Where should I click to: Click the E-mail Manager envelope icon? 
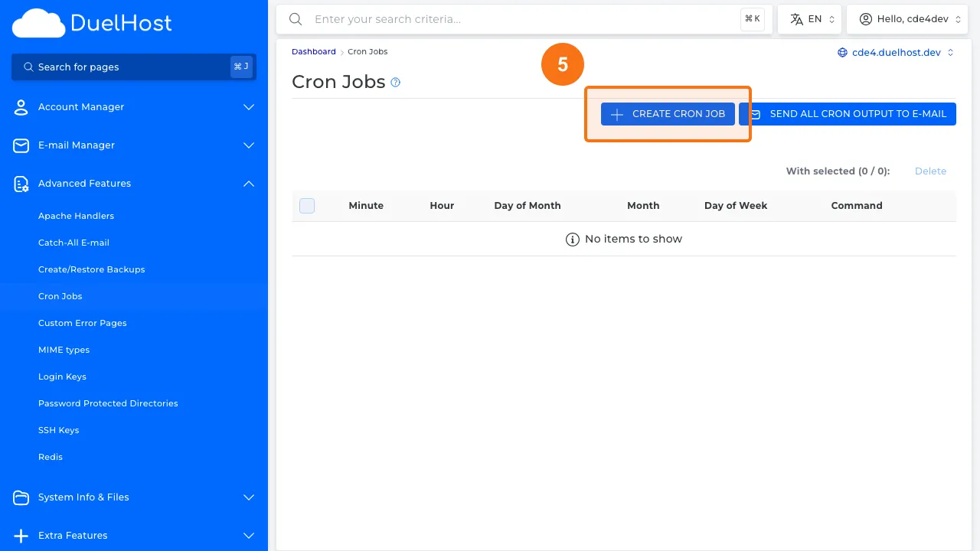coord(21,145)
